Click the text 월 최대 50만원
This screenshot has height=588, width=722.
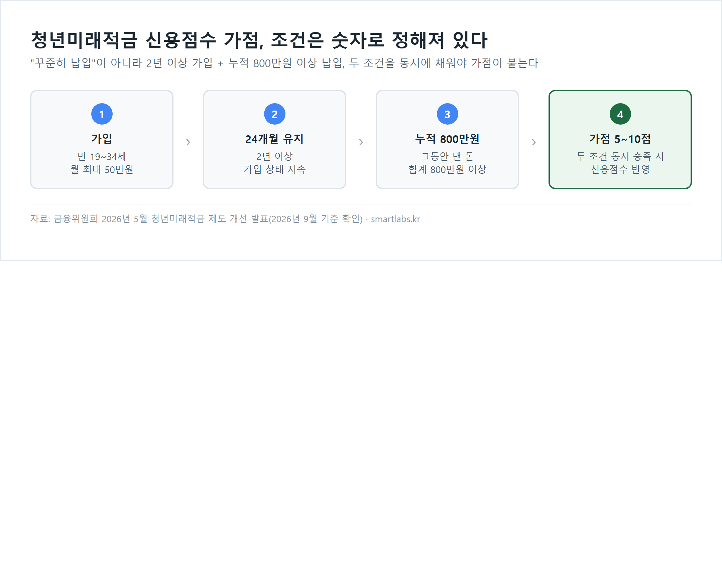point(102,169)
